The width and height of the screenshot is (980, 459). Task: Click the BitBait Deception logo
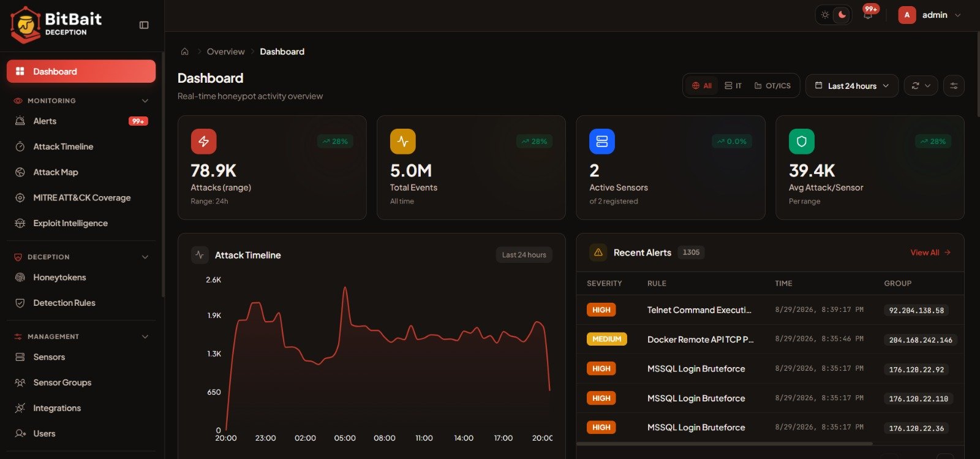[56, 25]
